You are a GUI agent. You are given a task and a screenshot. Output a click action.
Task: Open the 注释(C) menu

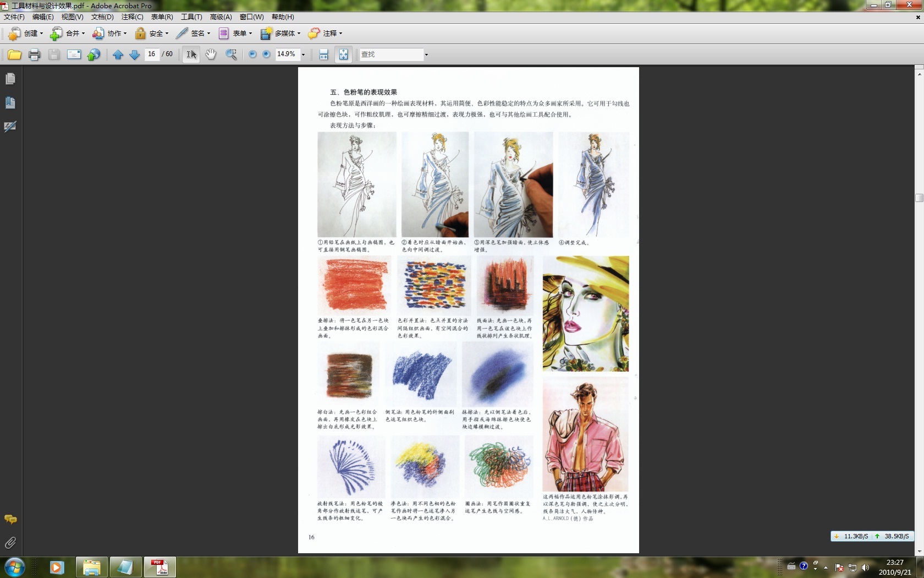click(132, 17)
